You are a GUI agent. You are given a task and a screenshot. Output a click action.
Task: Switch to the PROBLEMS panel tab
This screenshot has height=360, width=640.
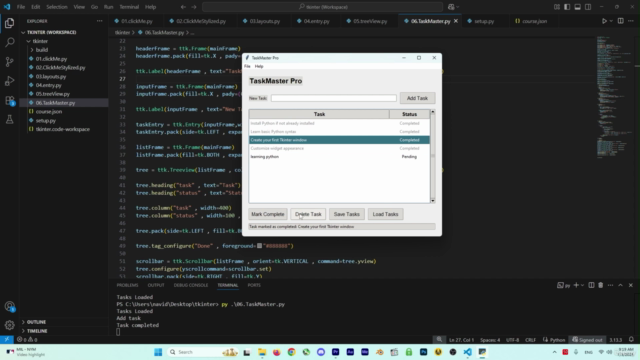pos(127,285)
